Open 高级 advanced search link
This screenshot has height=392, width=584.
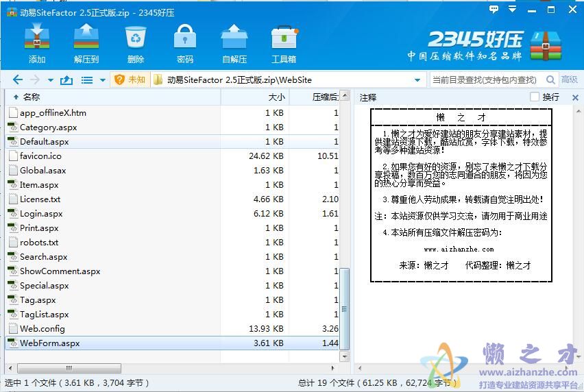(570, 79)
